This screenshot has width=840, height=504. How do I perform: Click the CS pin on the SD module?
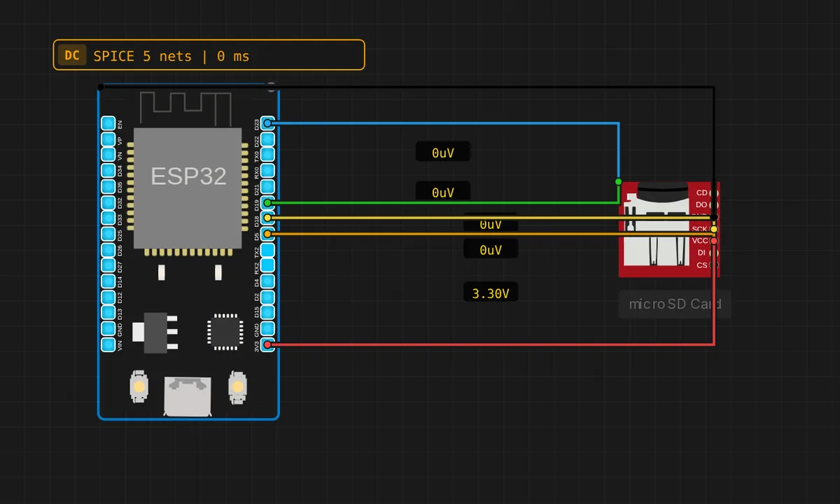tap(713, 265)
